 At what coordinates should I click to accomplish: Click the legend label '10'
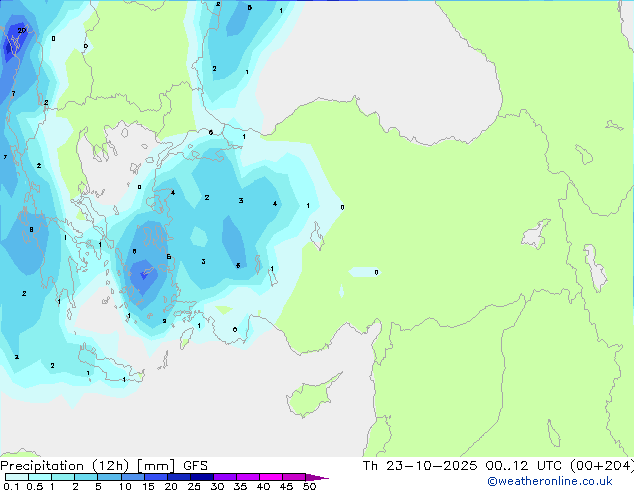(125, 486)
